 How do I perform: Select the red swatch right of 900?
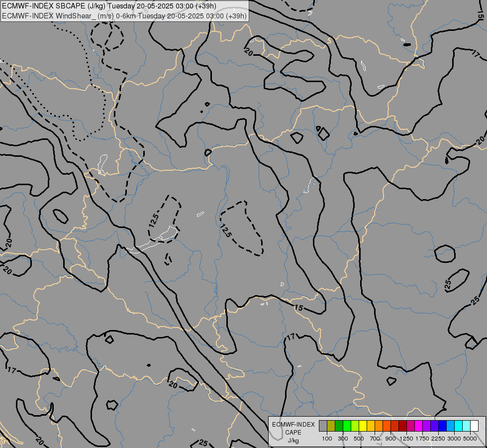pos(395,426)
